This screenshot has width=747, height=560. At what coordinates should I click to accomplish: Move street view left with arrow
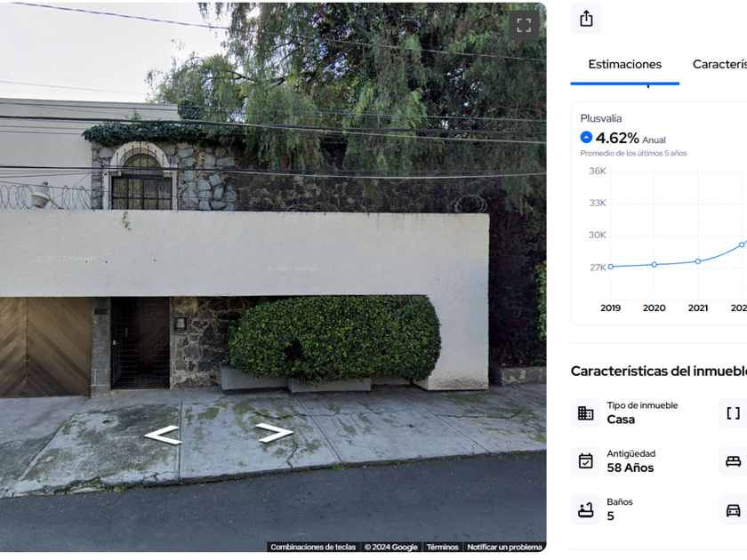pos(163,435)
